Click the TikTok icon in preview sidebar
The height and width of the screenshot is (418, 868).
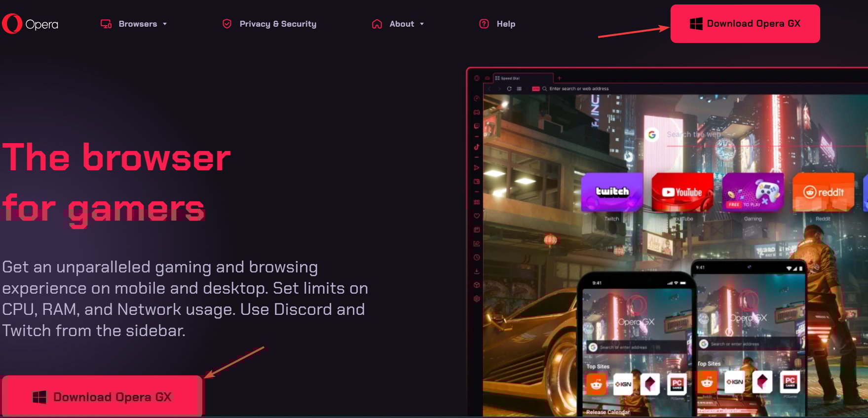coord(477,147)
